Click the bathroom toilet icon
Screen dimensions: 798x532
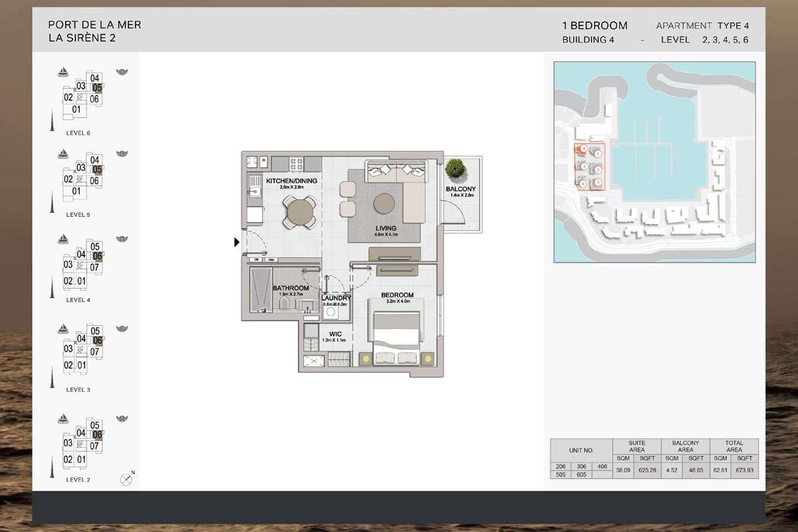point(285,305)
